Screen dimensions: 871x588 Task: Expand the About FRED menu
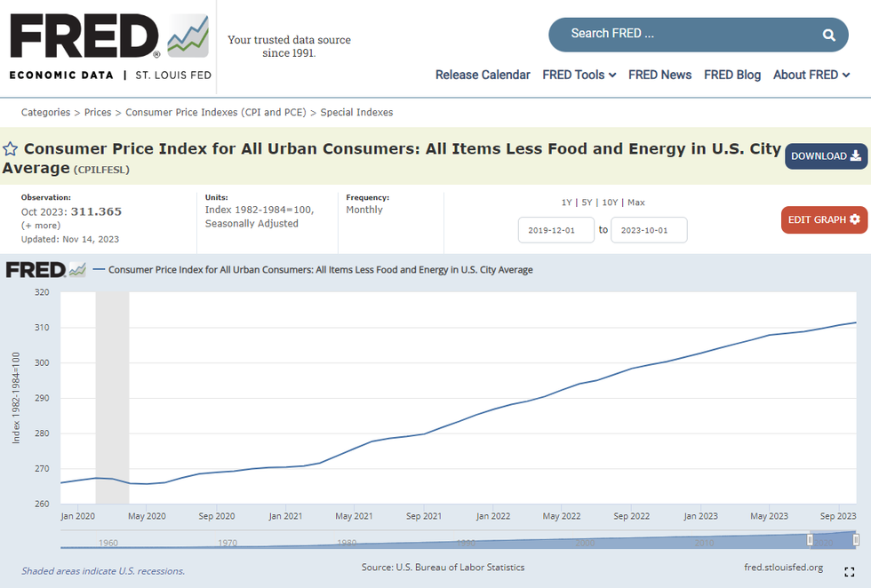[x=811, y=75]
